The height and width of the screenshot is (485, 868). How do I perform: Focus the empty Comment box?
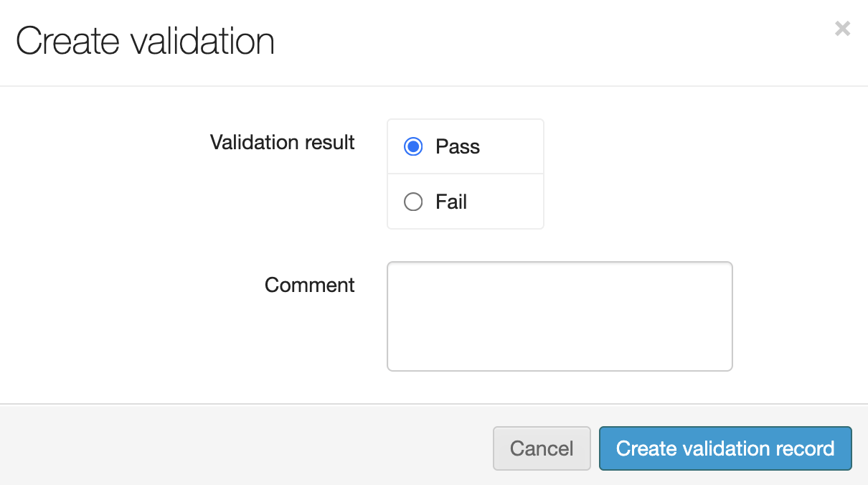pos(560,316)
